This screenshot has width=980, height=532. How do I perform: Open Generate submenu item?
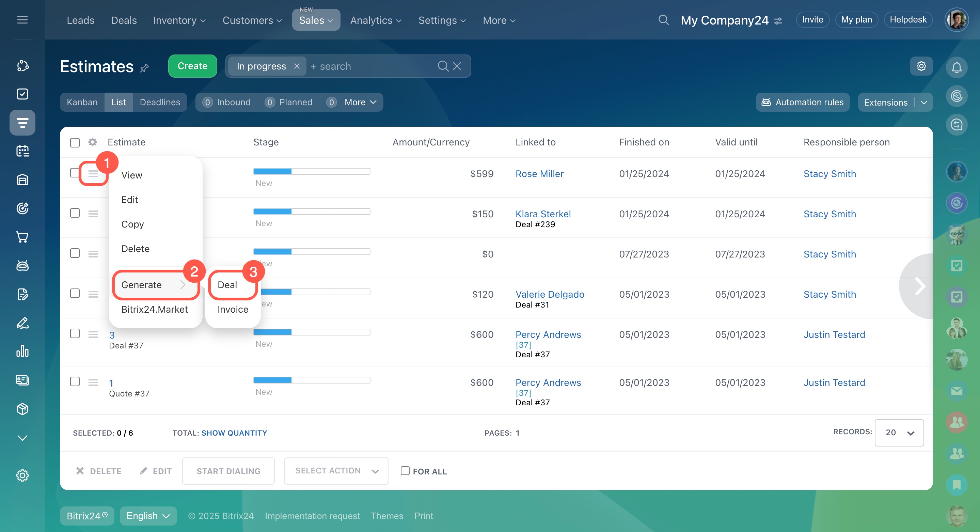pos(155,285)
